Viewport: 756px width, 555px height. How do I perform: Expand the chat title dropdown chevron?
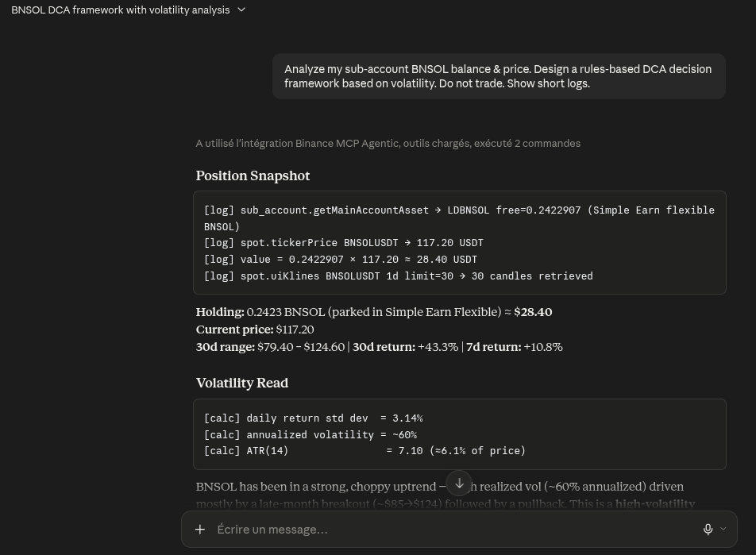(241, 10)
